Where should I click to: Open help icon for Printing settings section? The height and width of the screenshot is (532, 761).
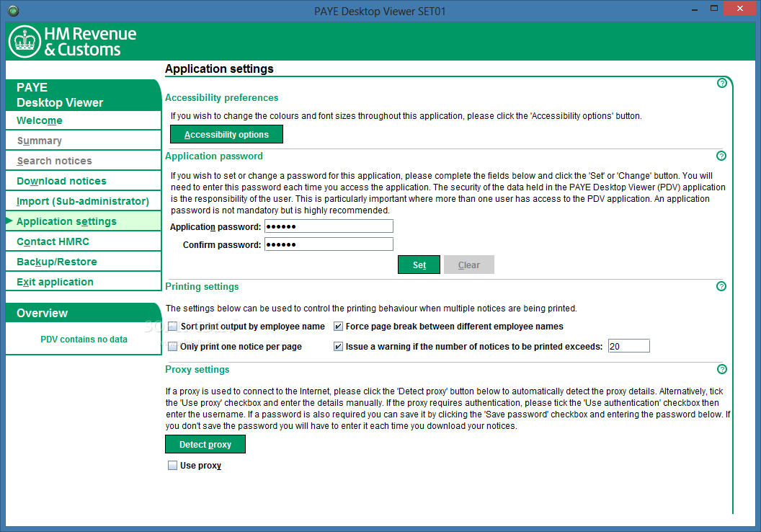(721, 286)
